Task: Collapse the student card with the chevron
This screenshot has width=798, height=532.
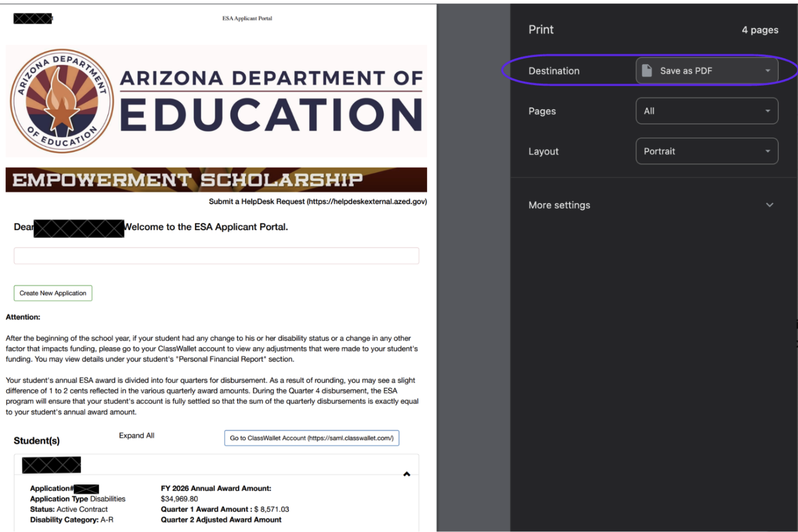Action: (x=407, y=474)
